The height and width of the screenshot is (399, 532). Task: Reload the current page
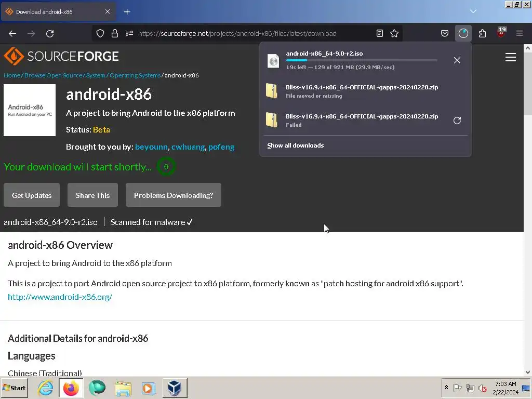coord(50,34)
